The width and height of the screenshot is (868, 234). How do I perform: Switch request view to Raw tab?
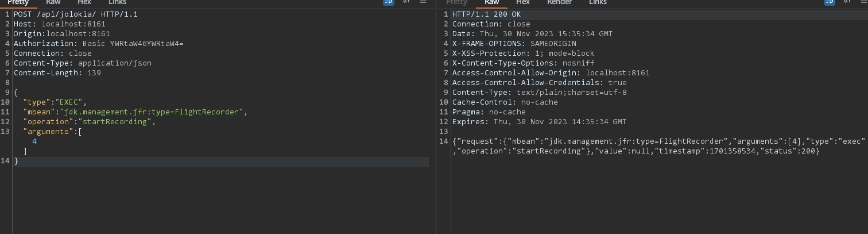[x=53, y=2]
